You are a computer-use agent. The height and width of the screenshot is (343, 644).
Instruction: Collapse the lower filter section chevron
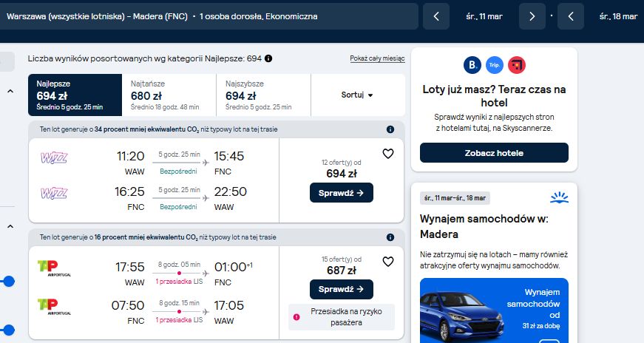click(x=10, y=226)
